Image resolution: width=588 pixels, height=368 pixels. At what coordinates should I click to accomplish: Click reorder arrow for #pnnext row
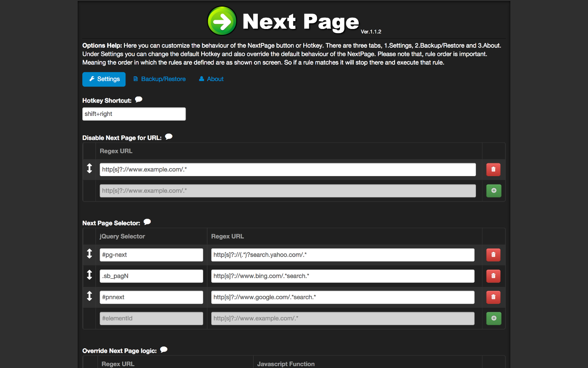(x=90, y=296)
